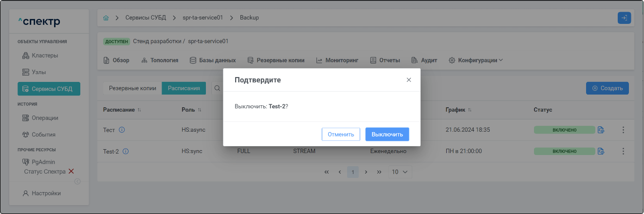Click the home icon in breadcrumb
Image resolution: width=644 pixels, height=214 pixels.
tap(106, 18)
